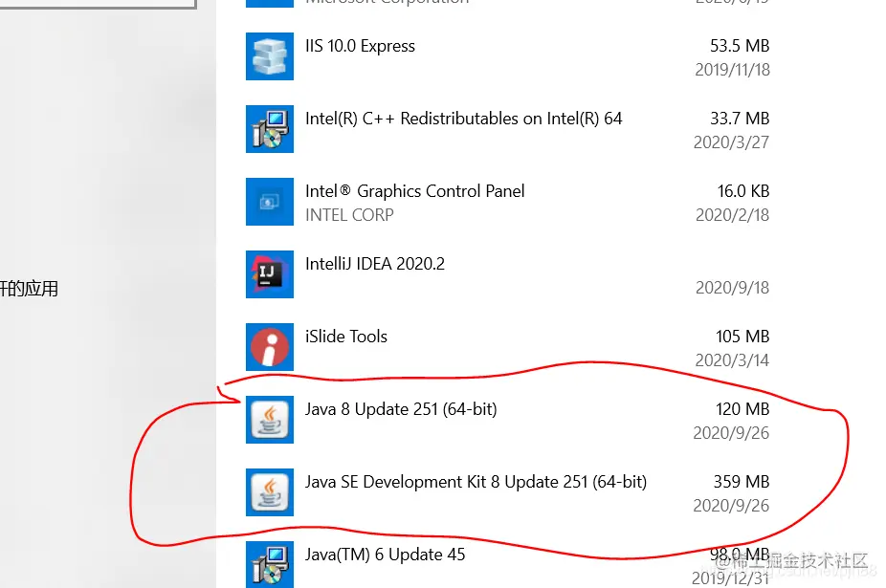Click the Java SE Development Kit 8 icon
Screen dimensions: 886x588
(x=270, y=492)
